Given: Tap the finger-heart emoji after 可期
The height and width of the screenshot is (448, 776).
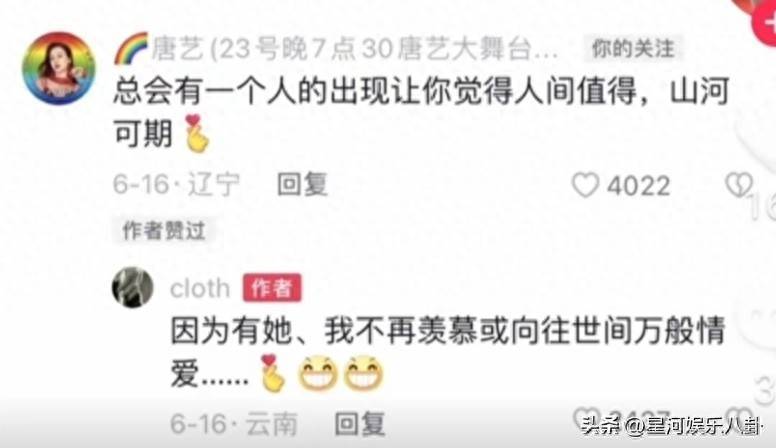Looking at the screenshot, I should coord(197,133).
